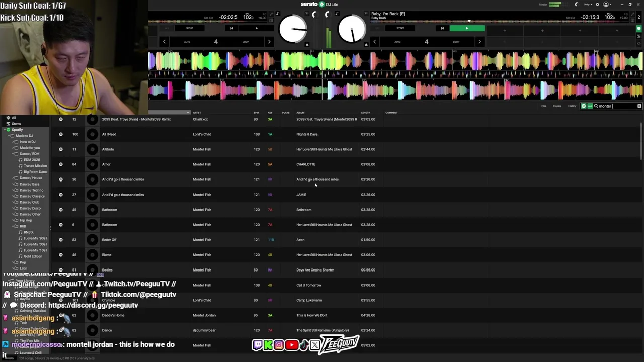644x362 pixels.
Task: Click vinyl artwork for Amor track
Action: tap(92, 164)
